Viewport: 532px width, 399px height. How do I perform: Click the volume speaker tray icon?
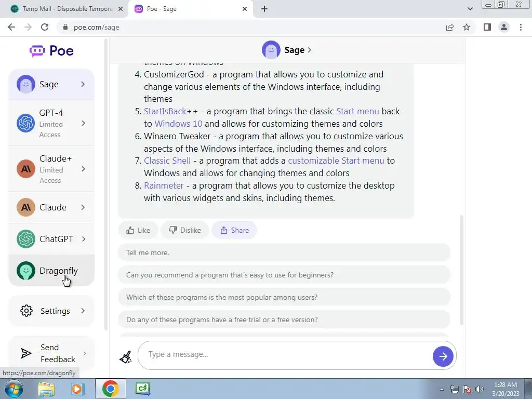(480, 389)
